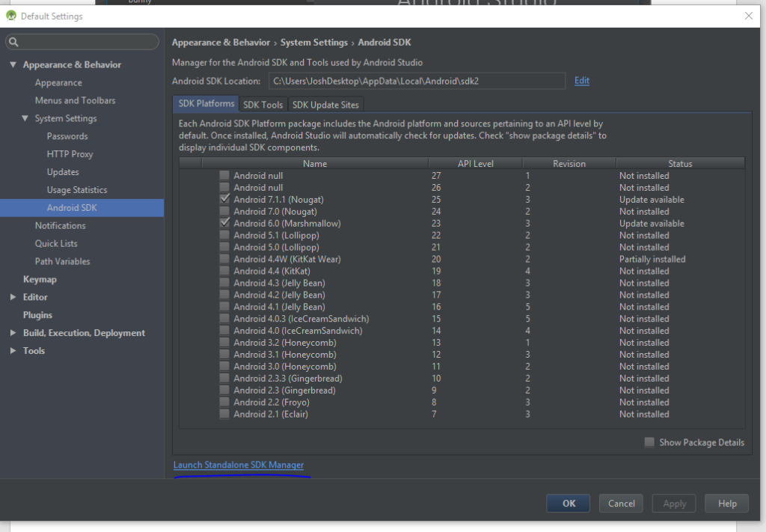Switch to the SDK Platforms tab
The image size is (766, 532).
pos(206,103)
